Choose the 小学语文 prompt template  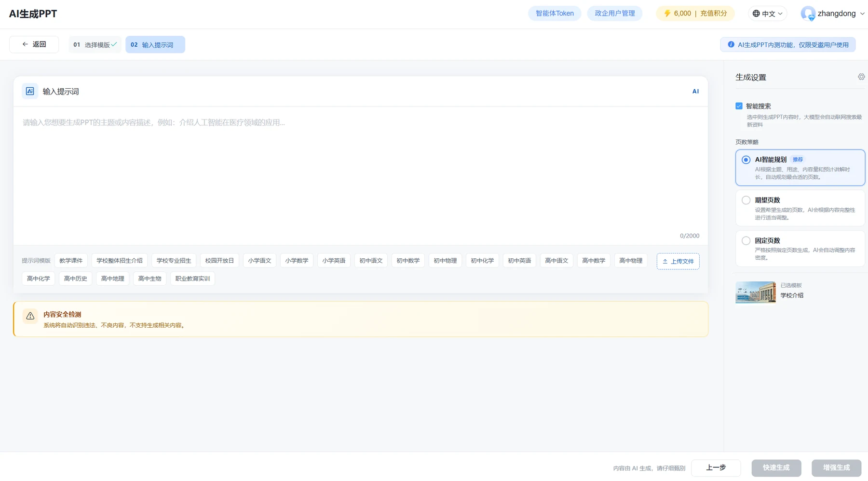[x=259, y=261]
